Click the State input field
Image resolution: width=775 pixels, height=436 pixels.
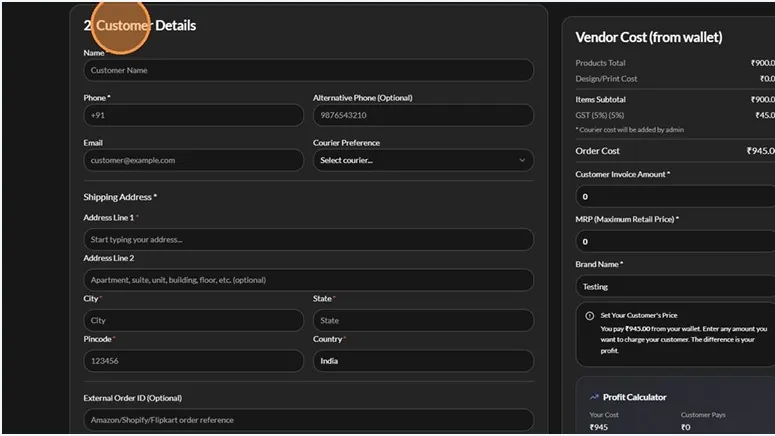[423, 320]
